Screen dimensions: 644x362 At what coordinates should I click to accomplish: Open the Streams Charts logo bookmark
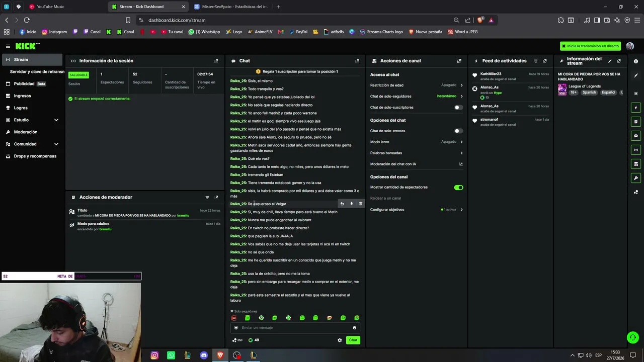[381, 32]
